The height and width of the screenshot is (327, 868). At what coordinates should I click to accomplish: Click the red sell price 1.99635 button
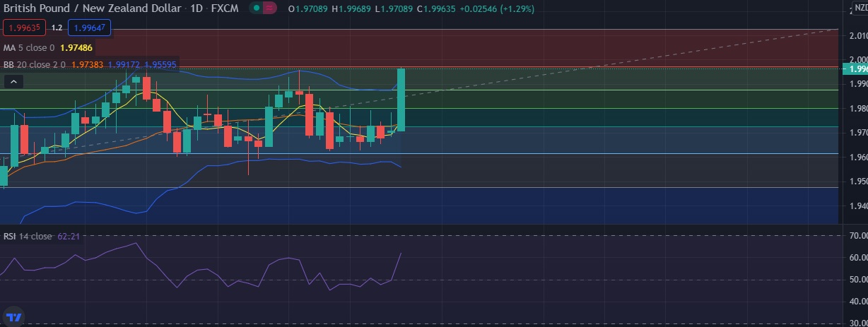(x=25, y=28)
